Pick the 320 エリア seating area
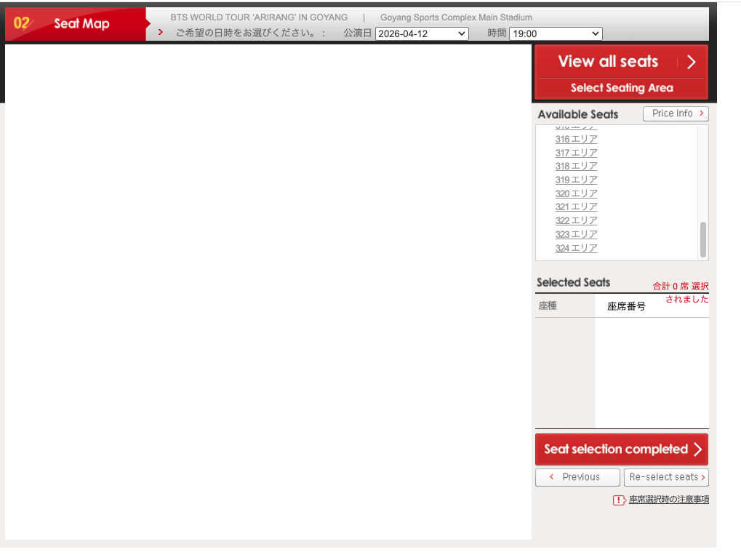 [576, 193]
